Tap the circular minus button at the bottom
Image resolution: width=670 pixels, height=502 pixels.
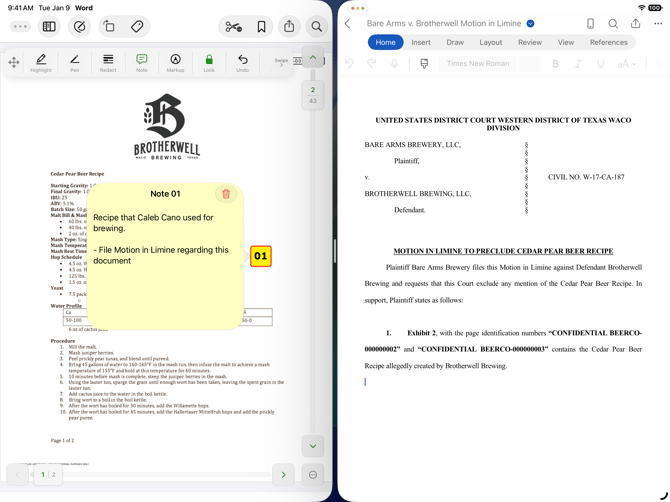coord(313,475)
